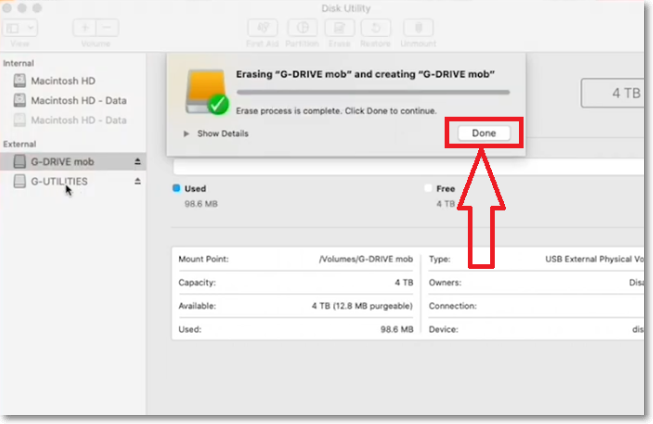Click the add Volume plus button
The height and width of the screenshot is (424, 653).
pyautogui.click(x=85, y=28)
